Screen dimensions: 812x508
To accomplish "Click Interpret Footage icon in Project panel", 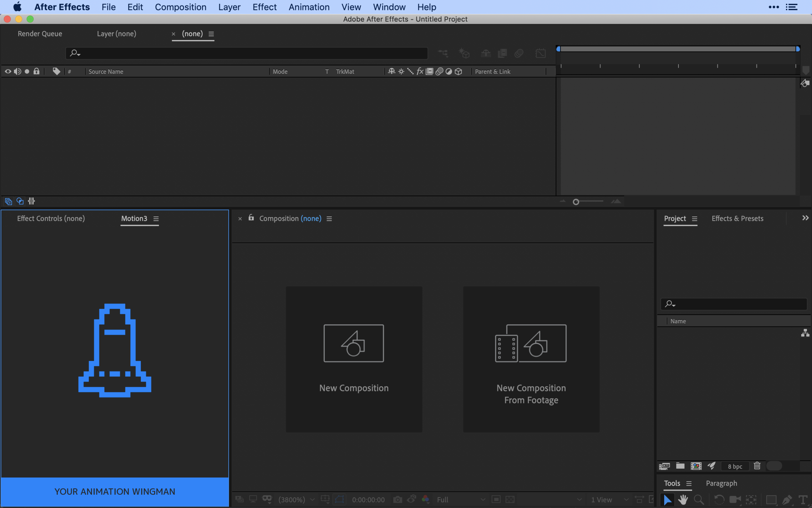I will [665, 466].
